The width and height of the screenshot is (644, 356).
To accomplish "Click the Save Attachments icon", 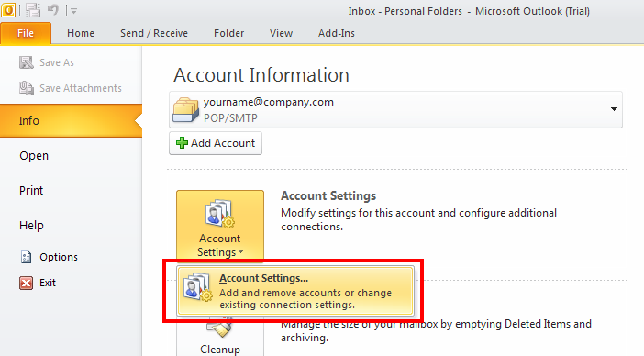I will click(x=27, y=88).
